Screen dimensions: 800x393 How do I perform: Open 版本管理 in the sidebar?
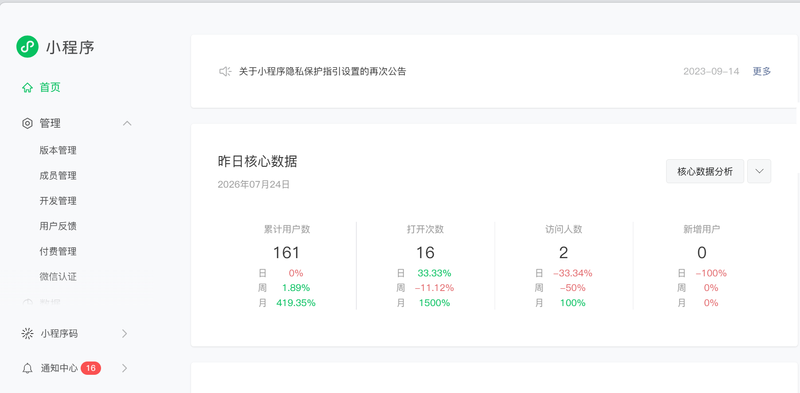pos(58,151)
